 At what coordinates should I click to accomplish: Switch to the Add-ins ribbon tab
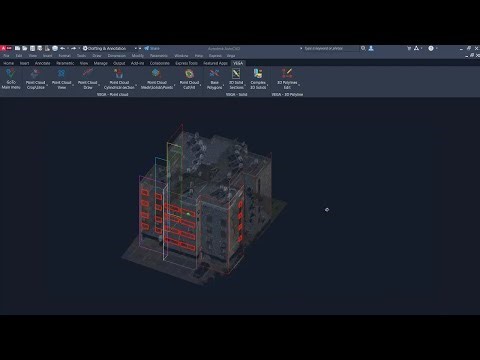137,63
